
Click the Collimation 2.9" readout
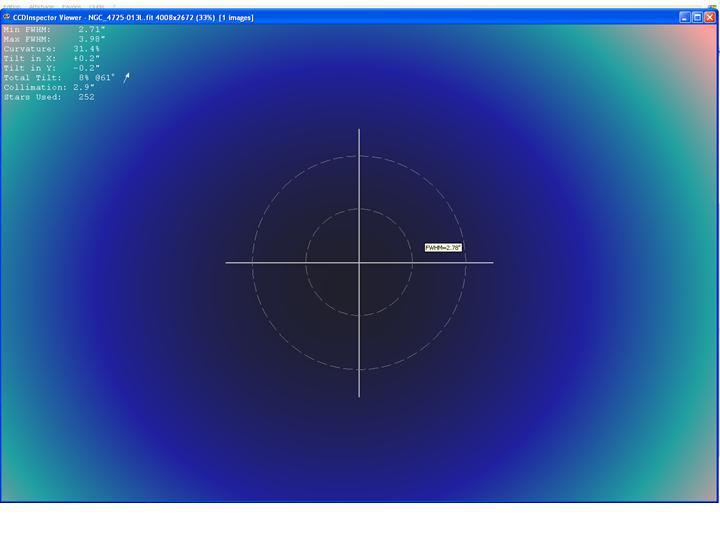click(x=49, y=87)
